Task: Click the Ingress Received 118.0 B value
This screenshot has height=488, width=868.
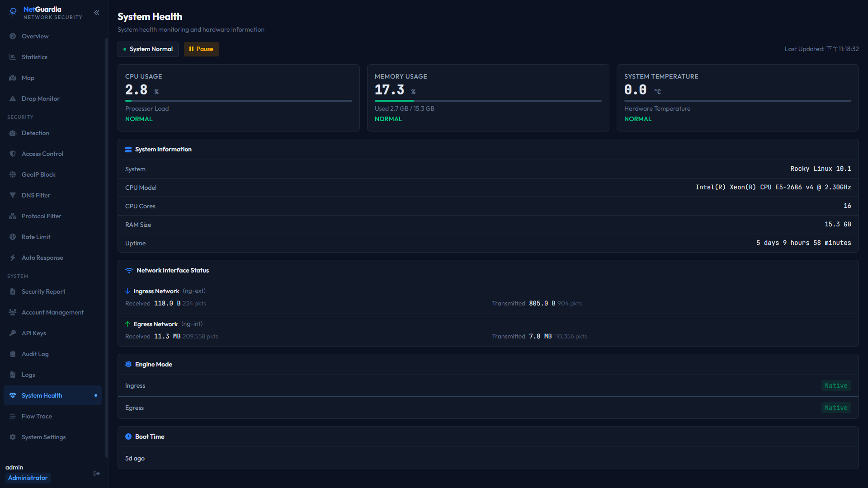Action: tap(167, 303)
